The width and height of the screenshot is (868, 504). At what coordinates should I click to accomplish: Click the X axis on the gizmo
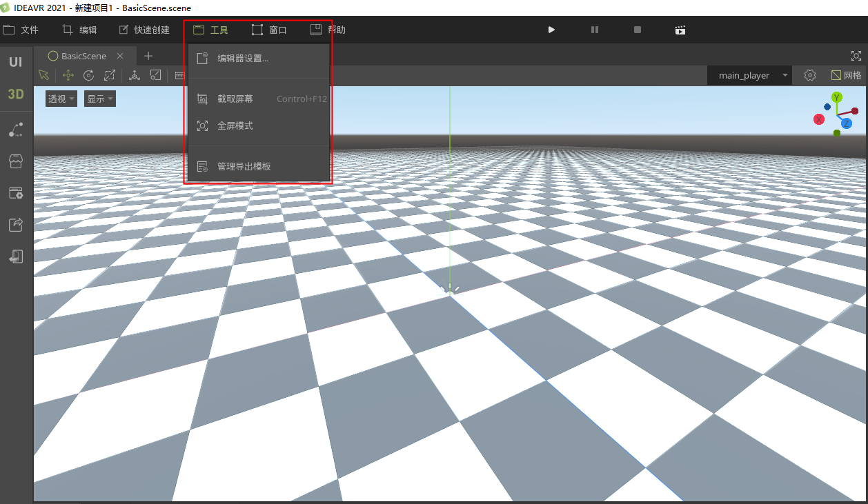click(819, 119)
